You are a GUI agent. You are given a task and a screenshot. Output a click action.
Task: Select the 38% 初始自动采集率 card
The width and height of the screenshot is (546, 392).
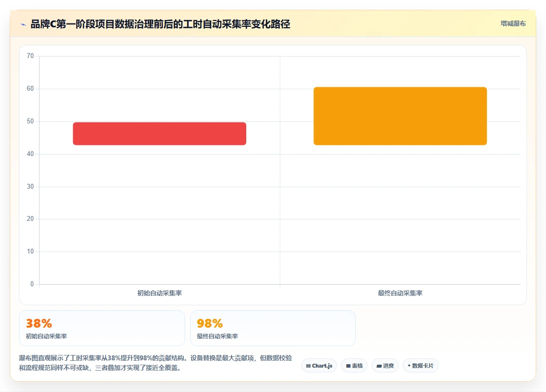[102, 328]
